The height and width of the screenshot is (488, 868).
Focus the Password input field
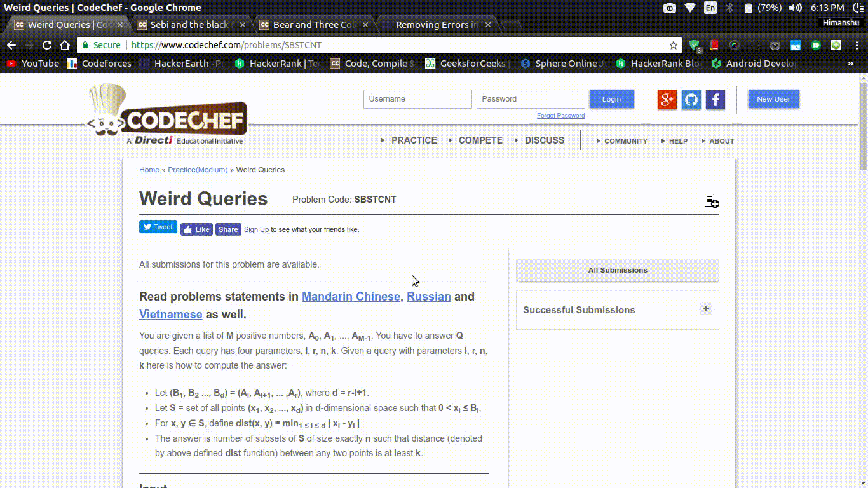coord(531,99)
